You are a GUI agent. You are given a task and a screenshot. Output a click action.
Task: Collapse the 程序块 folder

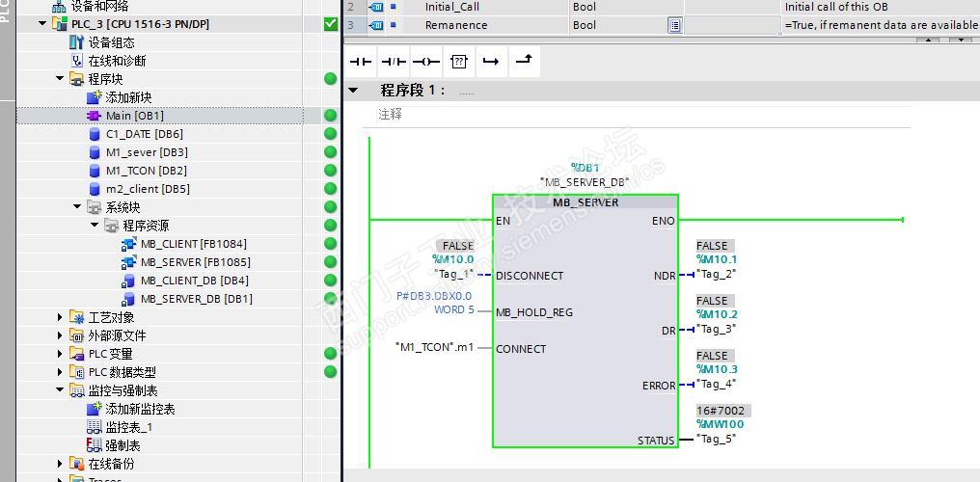click(x=60, y=79)
